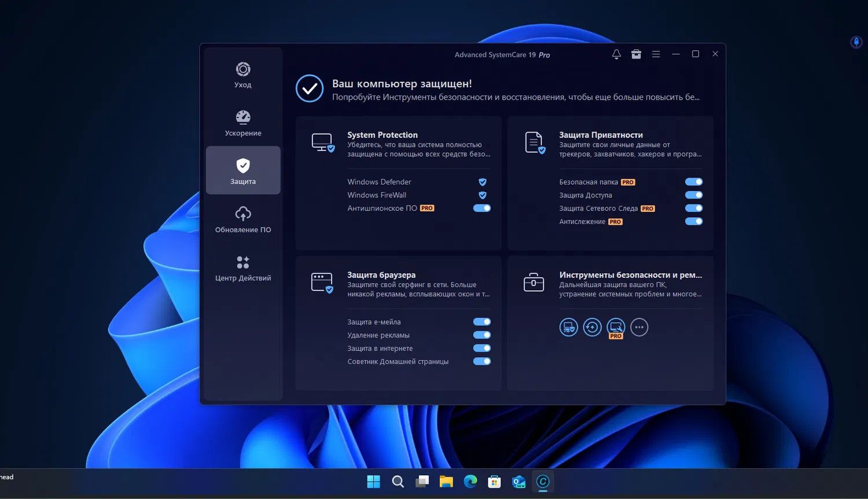868x499 pixels.
Task: Open the System Protection monitor icon
Action: pos(323,142)
